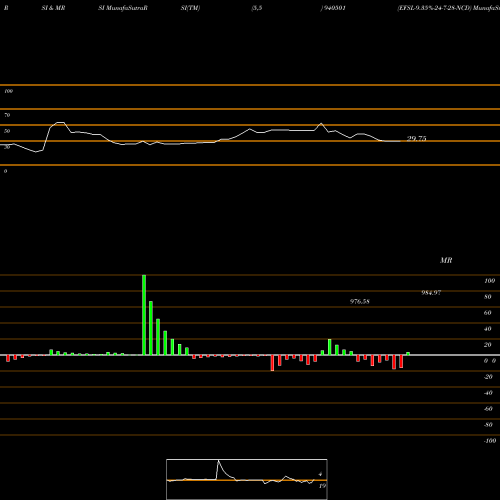Click the 'SI(TM)' header text
The width and height of the screenshot is (500, 500).
point(190,8)
